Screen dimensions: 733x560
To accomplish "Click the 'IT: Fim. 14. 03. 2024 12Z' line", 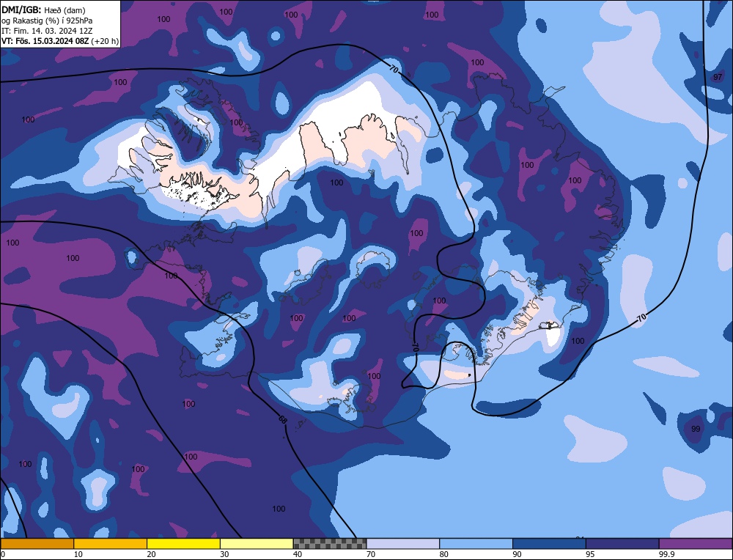I will pyautogui.click(x=47, y=31).
